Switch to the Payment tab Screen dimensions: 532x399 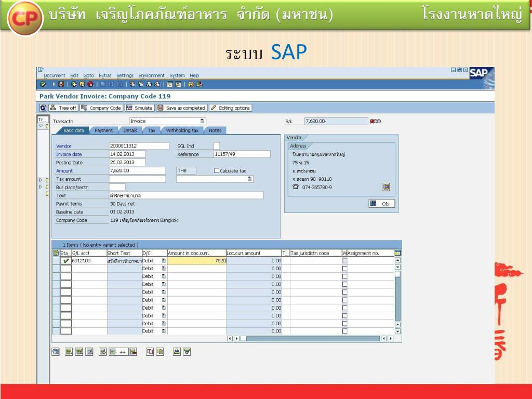tap(103, 130)
